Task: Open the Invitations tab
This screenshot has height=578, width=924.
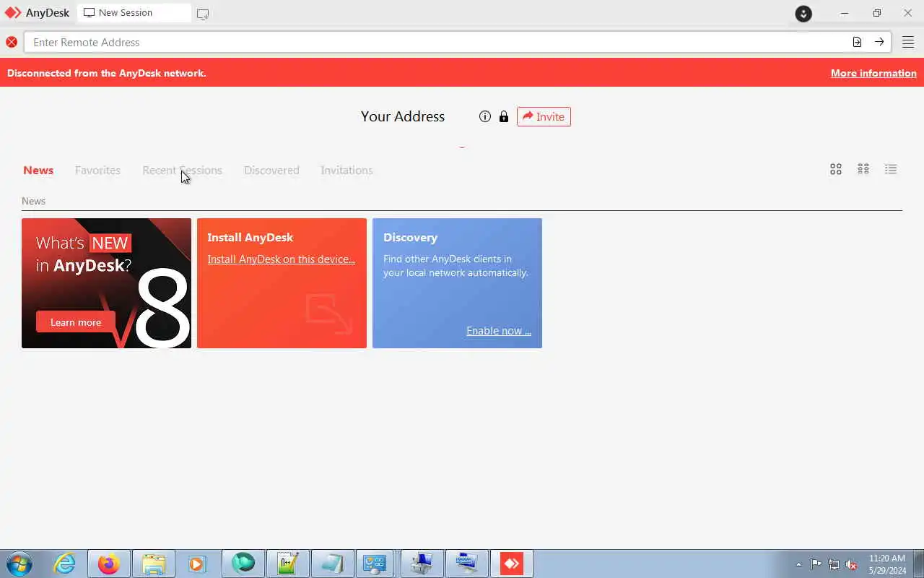Action: pos(346,171)
